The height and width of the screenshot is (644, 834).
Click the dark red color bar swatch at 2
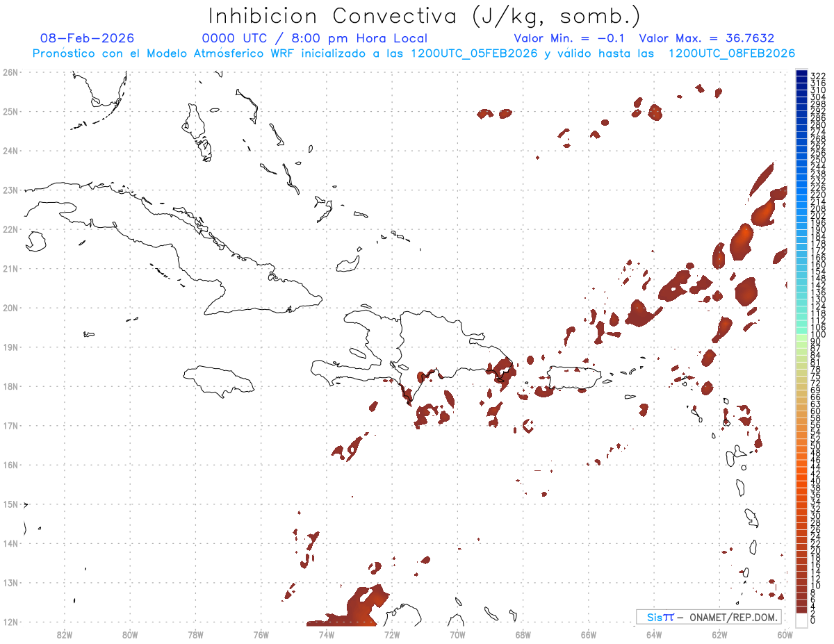(x=801, y=611)
